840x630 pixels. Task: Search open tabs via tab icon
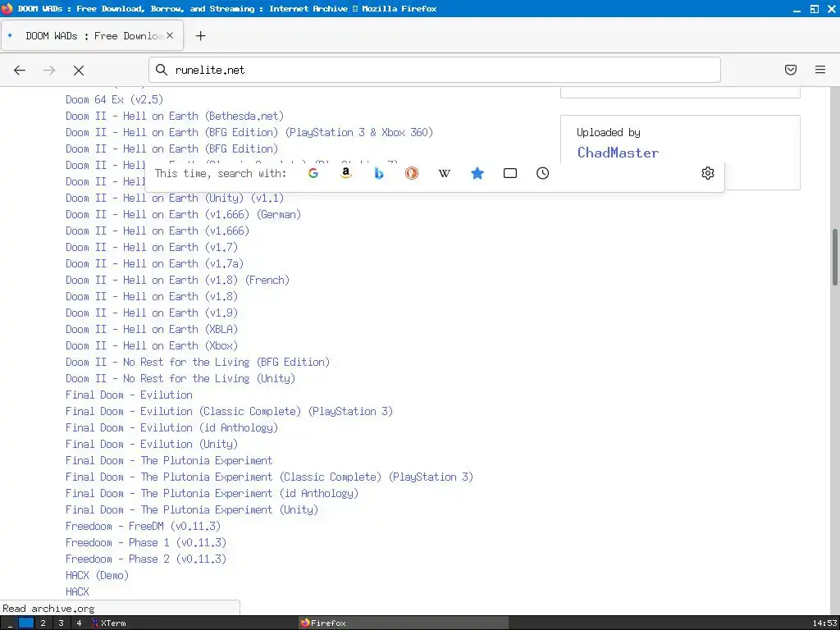pyautogui.click(x=510, y=173)
